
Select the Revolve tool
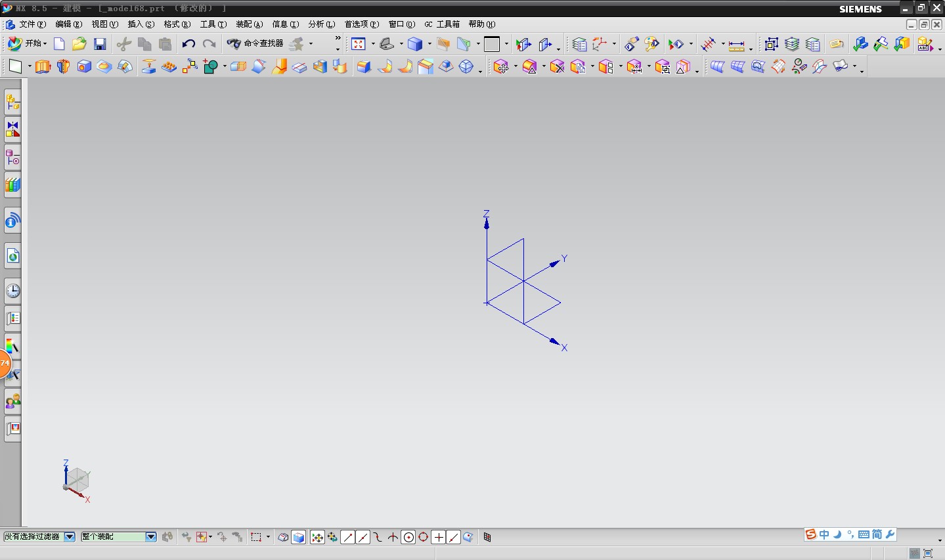(64, 66)
